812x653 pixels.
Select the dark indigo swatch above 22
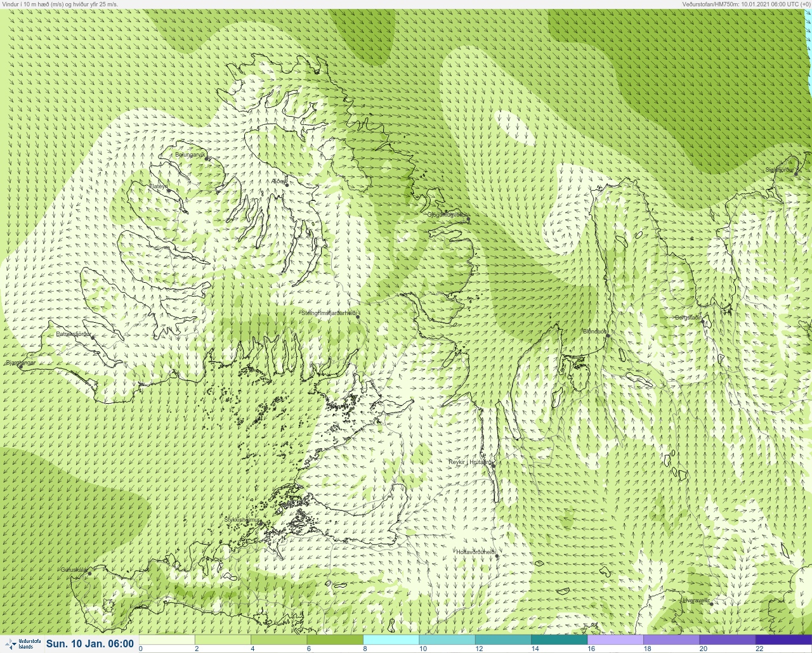pyautogui.click(x=784, y=640)
